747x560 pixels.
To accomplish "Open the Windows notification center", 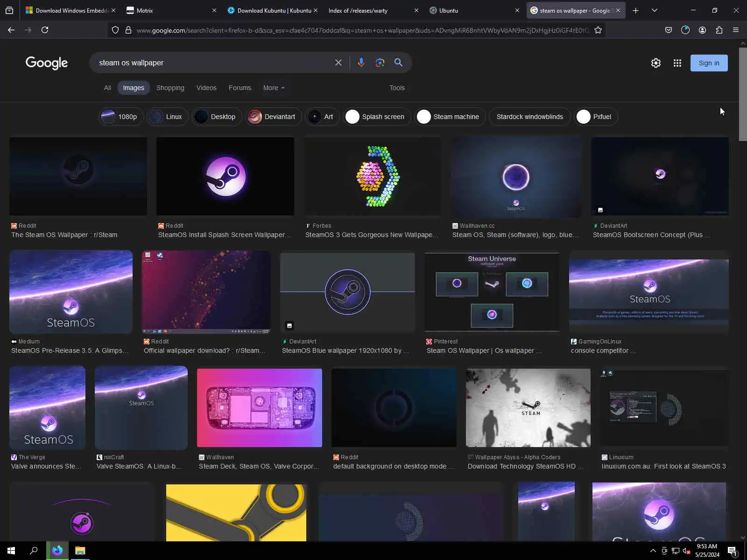I will (732, 551).
